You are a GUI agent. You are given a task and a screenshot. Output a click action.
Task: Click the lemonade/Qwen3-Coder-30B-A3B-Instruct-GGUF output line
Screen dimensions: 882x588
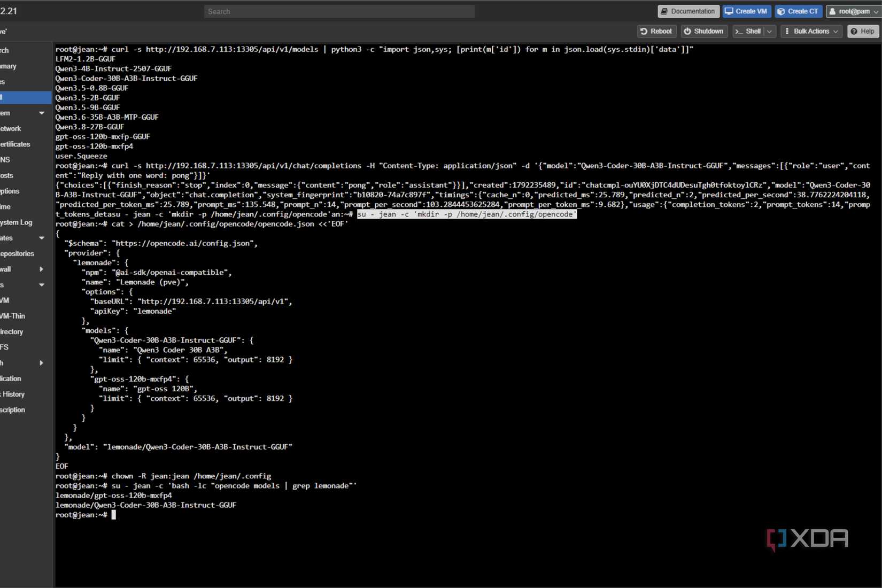[x=146, y=505]
